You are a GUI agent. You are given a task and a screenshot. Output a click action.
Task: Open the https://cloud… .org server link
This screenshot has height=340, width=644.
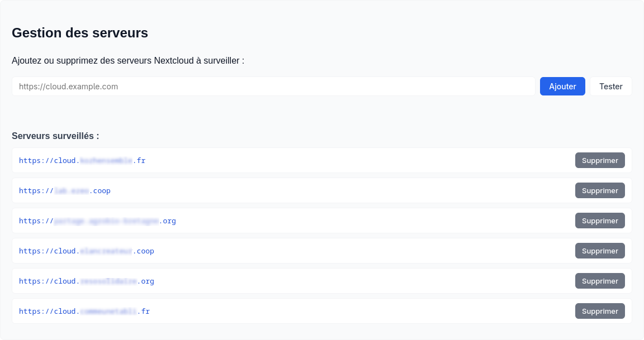87,281
